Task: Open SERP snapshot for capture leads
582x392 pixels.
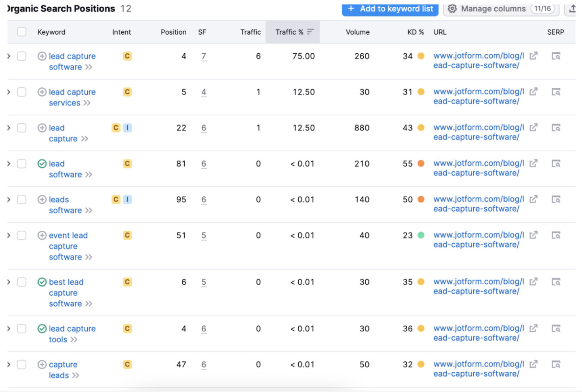Action: (x=556, y=365)
